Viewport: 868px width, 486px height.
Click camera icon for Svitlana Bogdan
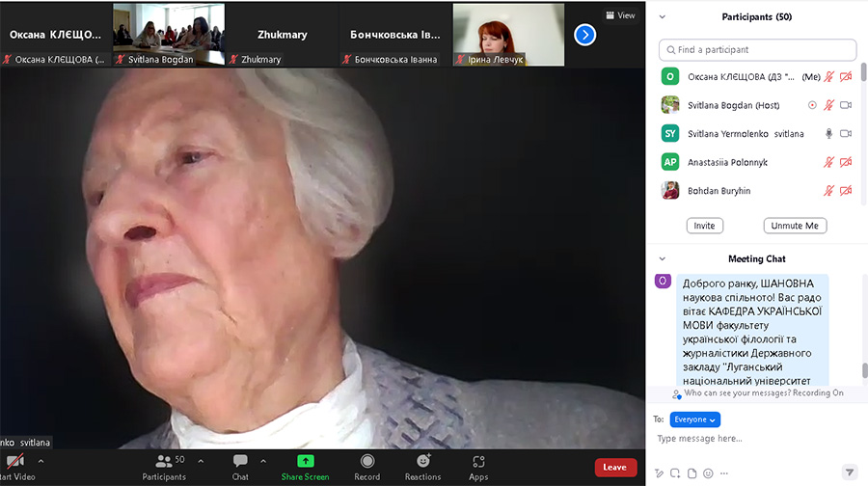tap(846, 105)
